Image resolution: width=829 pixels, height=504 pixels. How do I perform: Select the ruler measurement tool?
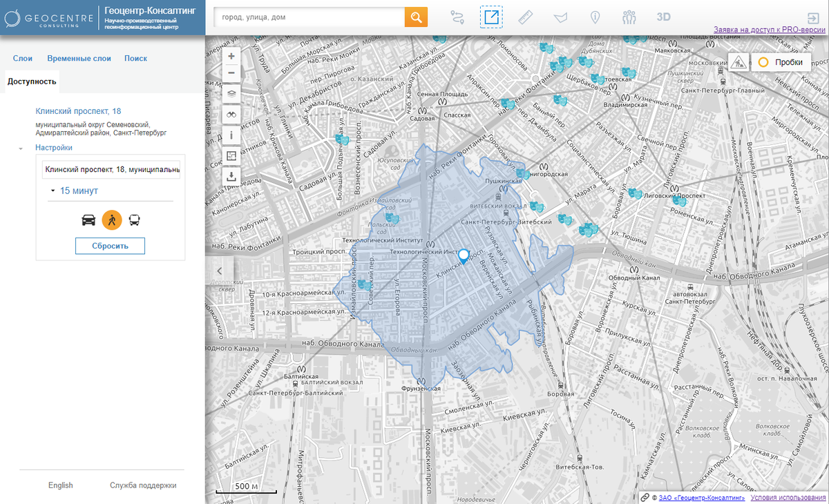pos(526,17)
